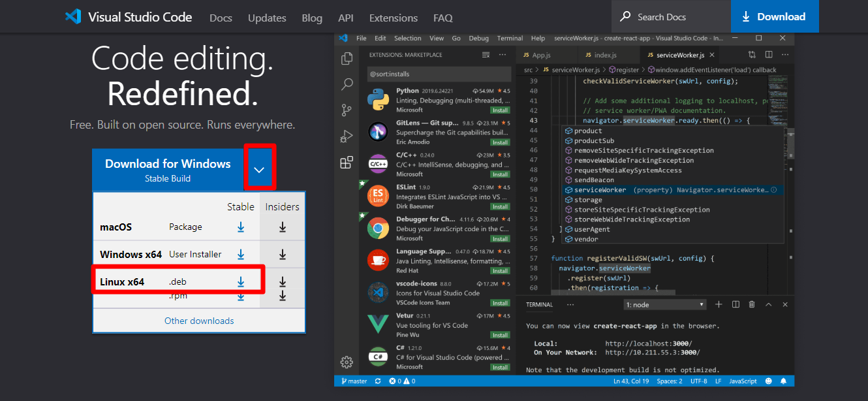Change UTF-8 encoding in status bar
The width and height of the screenshot is (868, 401).
698,381
